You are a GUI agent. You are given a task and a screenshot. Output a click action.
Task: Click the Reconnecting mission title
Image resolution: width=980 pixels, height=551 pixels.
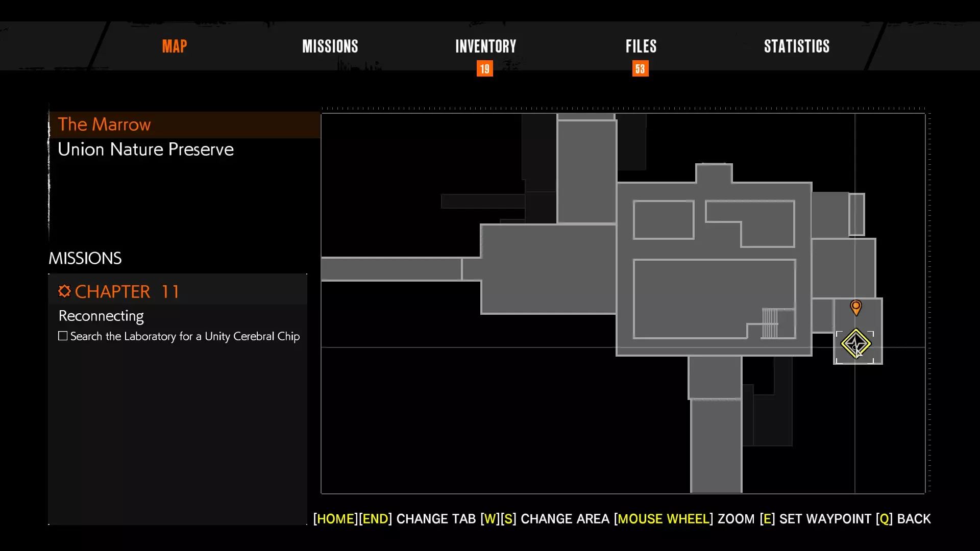(x=101, y=316)
